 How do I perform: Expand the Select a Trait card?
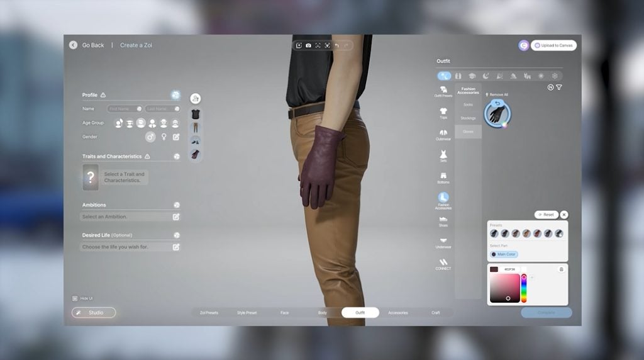tap(91, 177)
